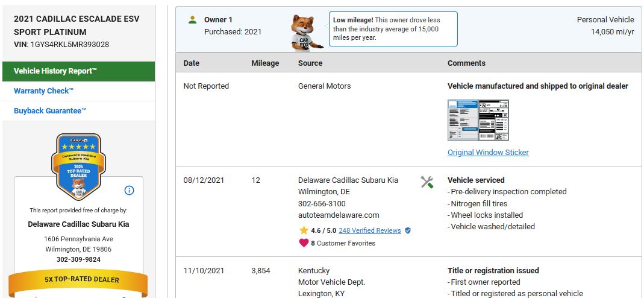The height and width of the screenshot is (298, 644).
Task: Select Buyback Guarantee in sidebar
Action: click(50, 111)
